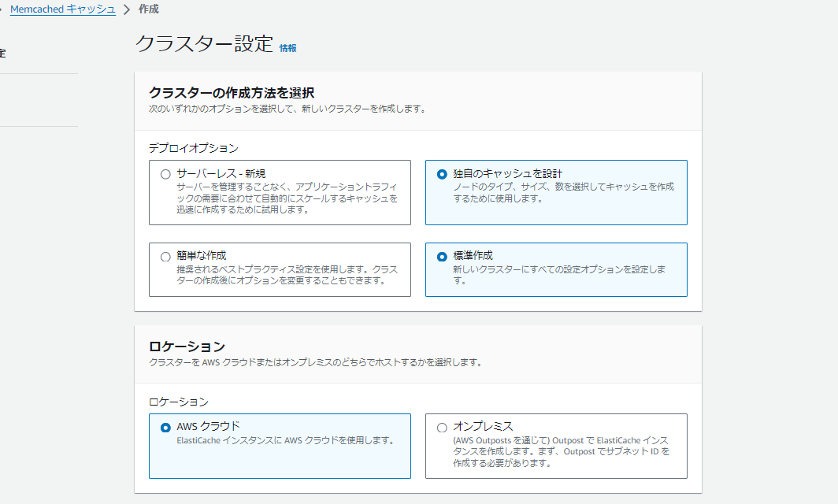This screenshot has width=838, height=504.
Task: Click the クラスター設定 page heading
Action: (204, 43)
